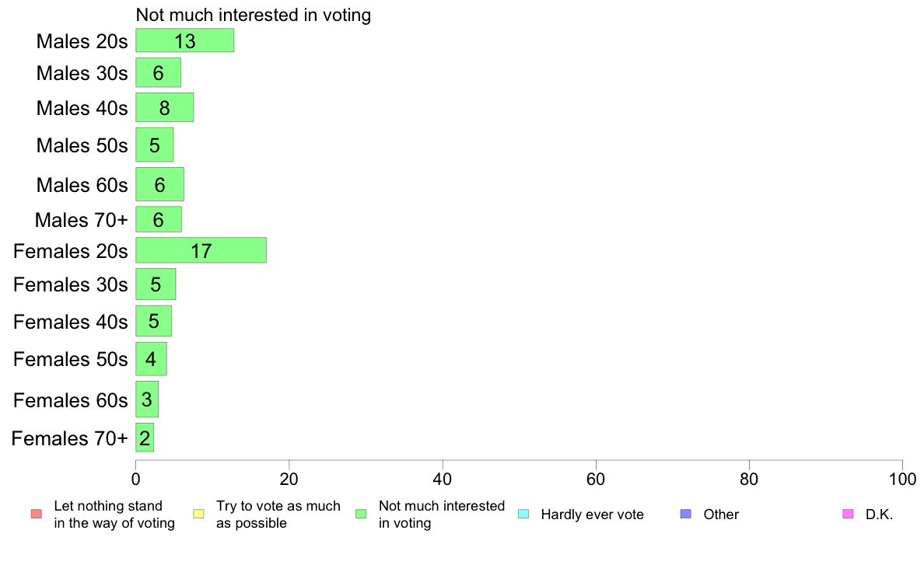Click the 'Females 30s' row label

(70, 284)
